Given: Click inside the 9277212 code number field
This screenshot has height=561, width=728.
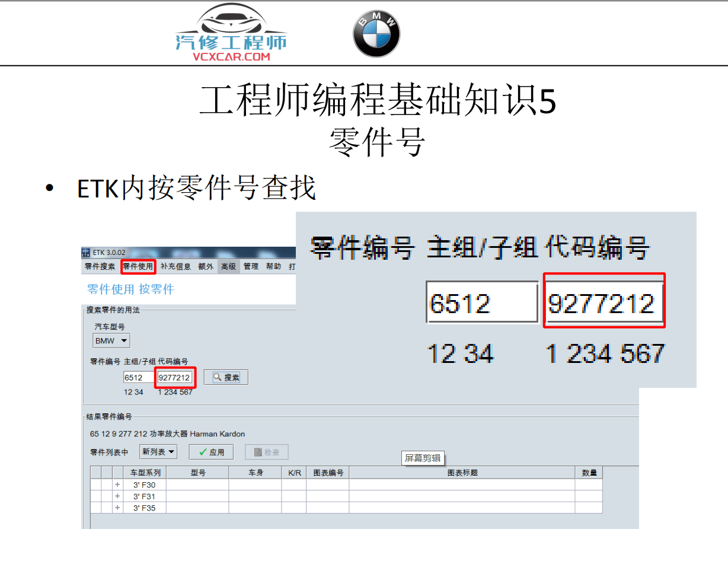Looking at the screenshot, I should click(x=174, y=377).
